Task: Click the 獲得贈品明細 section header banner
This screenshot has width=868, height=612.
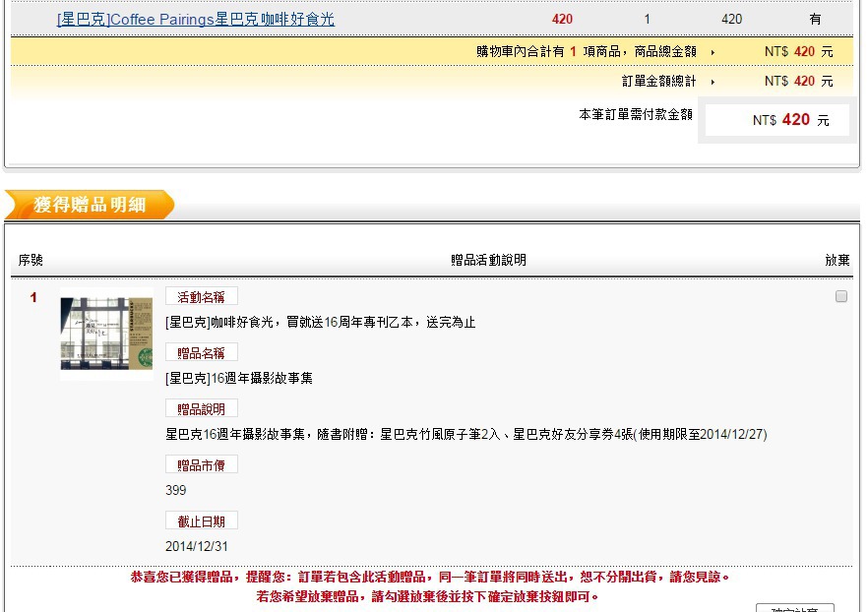Action: [90, 205]
